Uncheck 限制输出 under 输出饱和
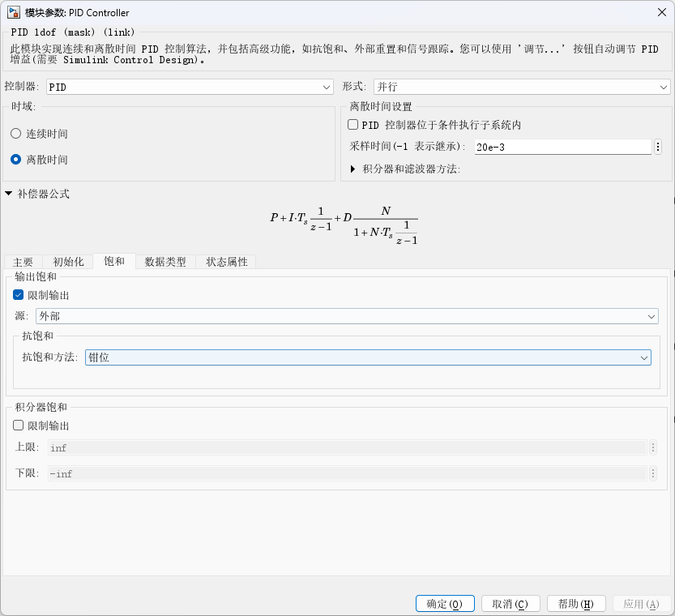This screenshot has height=616, width=675. (x=19, y=295)
